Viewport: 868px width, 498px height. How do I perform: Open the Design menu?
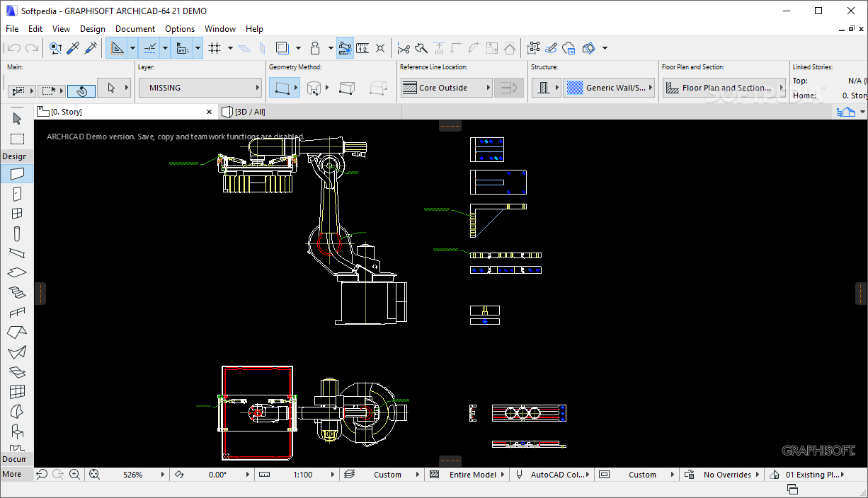click(93, 29)
